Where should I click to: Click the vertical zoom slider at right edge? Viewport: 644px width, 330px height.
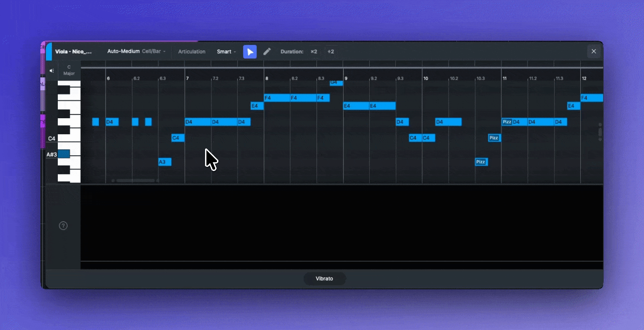tap(600, 132)
